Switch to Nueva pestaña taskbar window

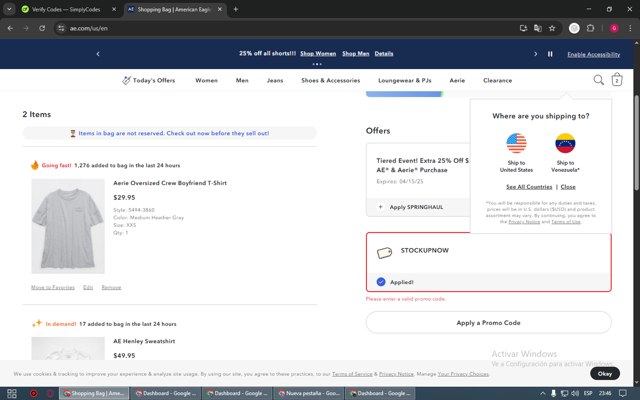point(309,393)
